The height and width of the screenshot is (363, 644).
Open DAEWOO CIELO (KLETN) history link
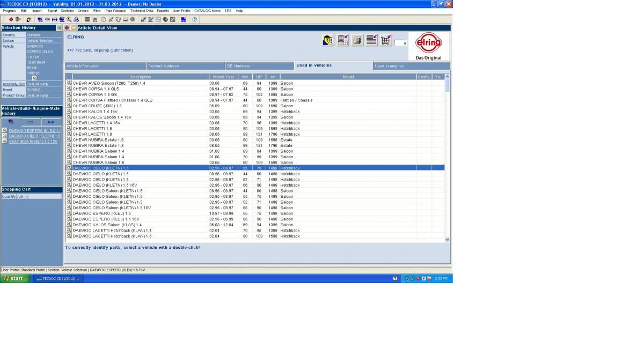34,136
